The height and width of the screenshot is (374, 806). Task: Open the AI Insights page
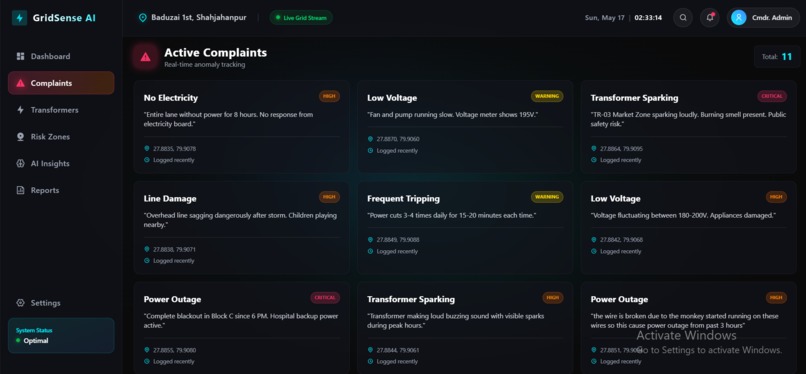tap(61, 163)
